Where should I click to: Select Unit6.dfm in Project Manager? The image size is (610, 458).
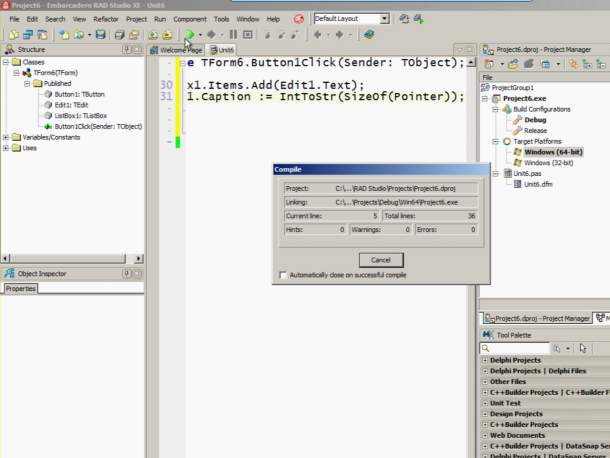point(538,184)
